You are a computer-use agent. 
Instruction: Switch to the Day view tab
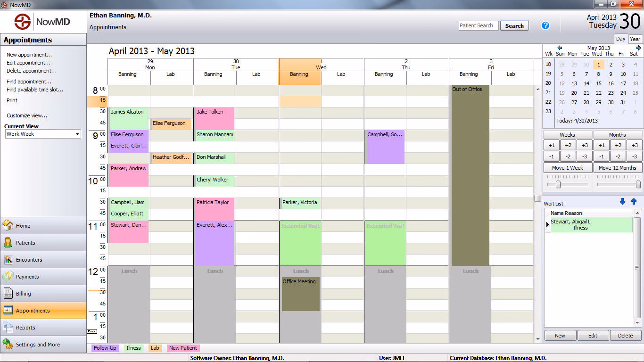pyautogui.click(x=621, y=39)
